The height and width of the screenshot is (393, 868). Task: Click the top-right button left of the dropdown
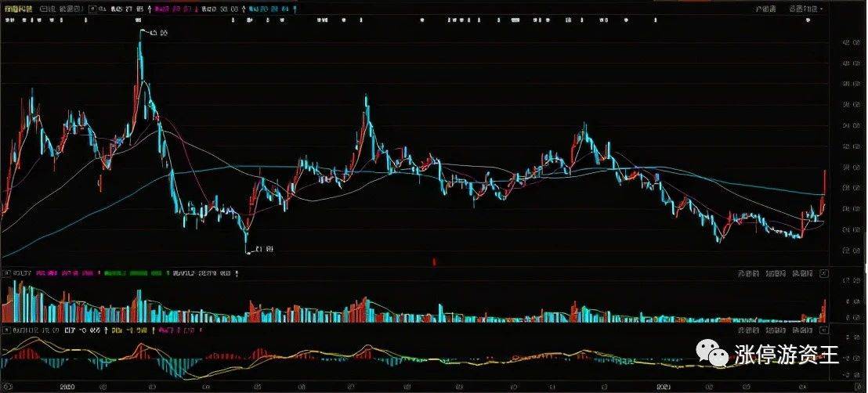pyautogui.click(x=766, y=9)
